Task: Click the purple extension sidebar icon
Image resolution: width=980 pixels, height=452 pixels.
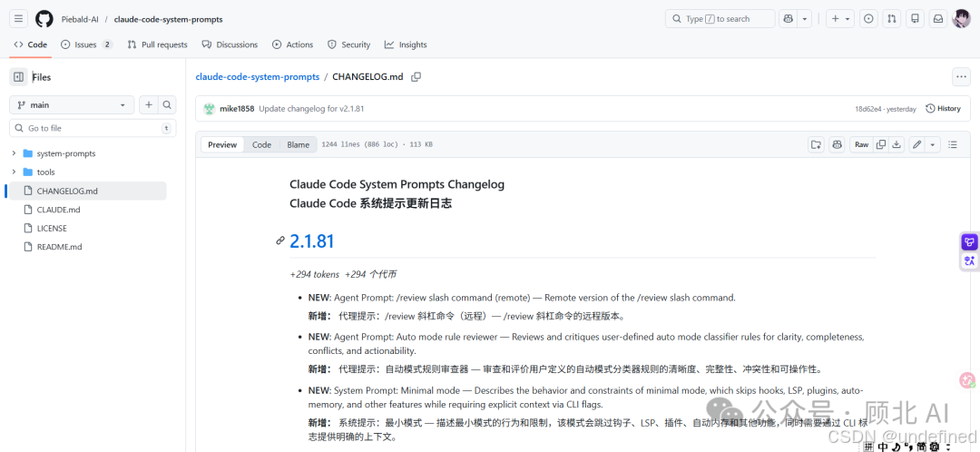Action: click(x=969, y=242)
